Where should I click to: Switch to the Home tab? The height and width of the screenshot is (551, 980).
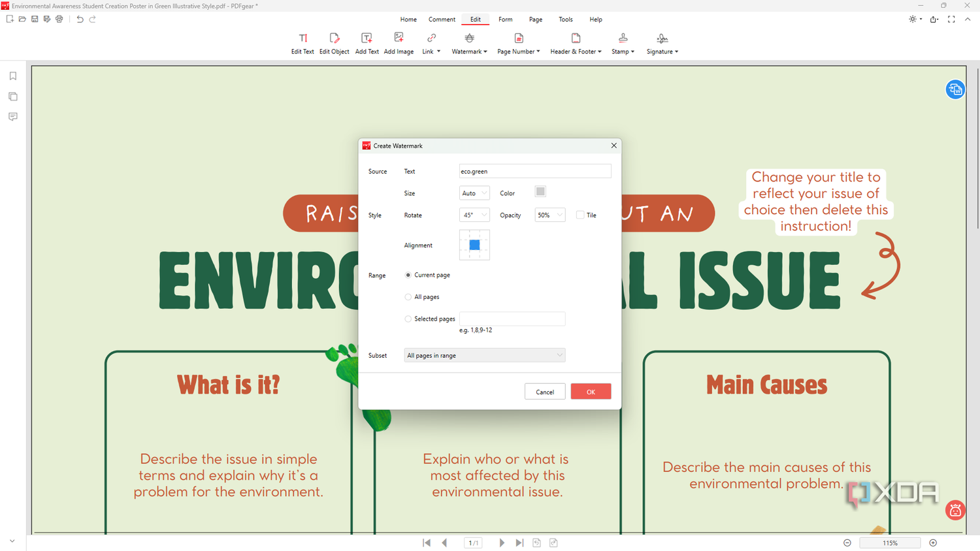408,20
